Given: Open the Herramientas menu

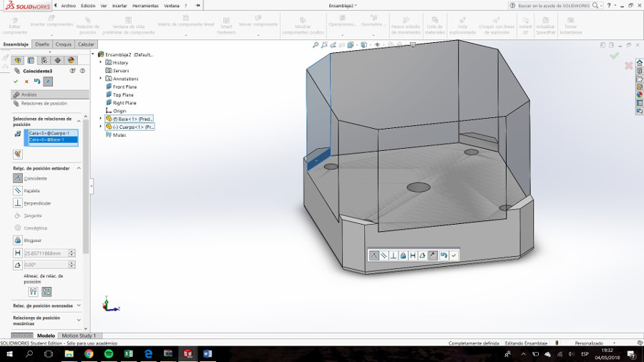Looking at the screenshot, I should [145, 6].
